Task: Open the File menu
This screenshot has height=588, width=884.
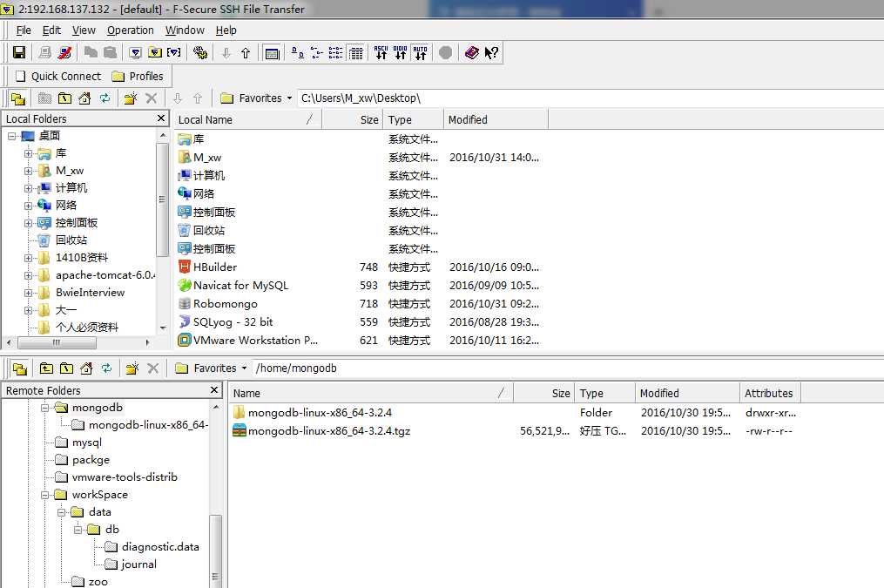Action: tap(24, 30)
